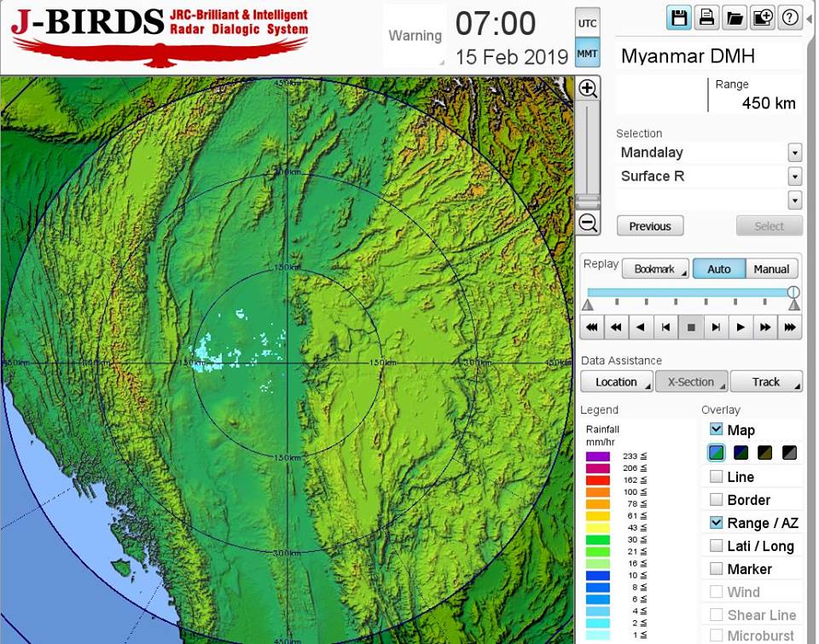
Task: Enable the Lati / Long overlay checkbox
Action: pos(717,546)
